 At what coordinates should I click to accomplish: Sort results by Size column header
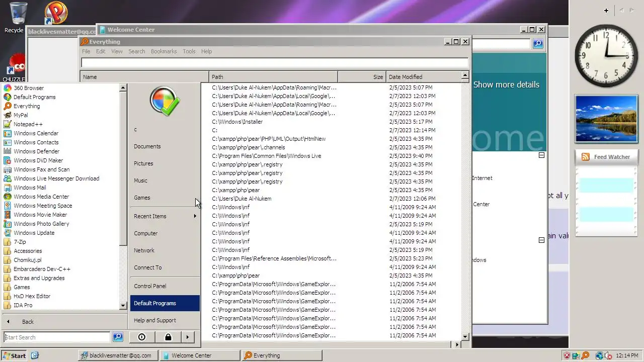tap(362, 77)
